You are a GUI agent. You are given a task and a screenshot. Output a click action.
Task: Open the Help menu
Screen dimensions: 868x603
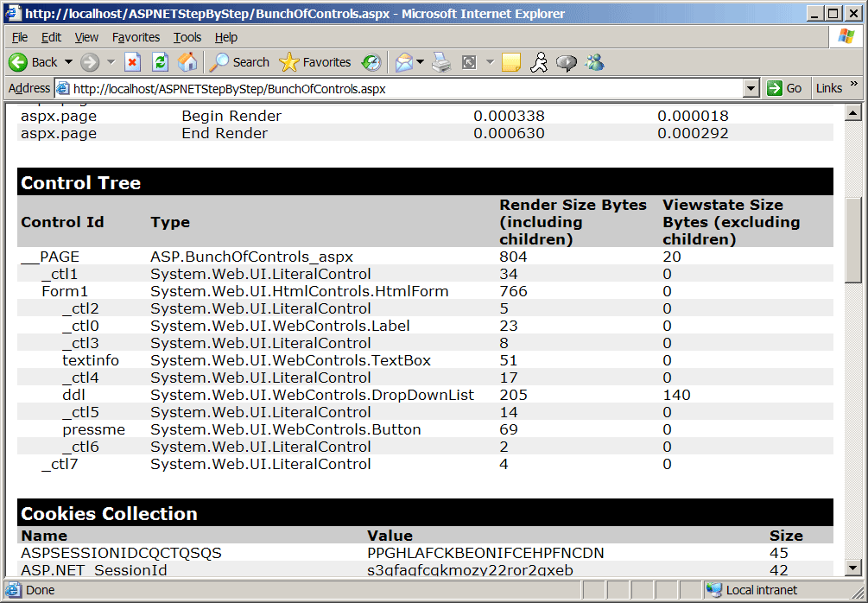(x=226, y=37)
